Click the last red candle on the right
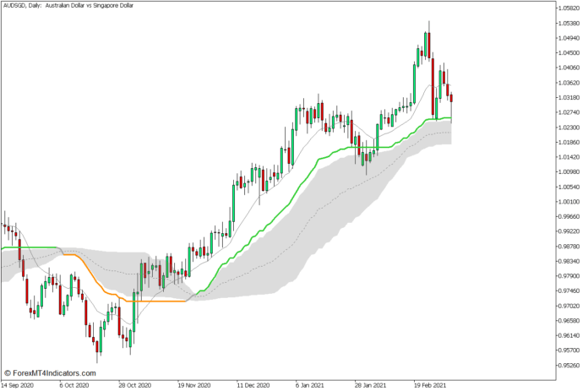 (x=451, y=100)
